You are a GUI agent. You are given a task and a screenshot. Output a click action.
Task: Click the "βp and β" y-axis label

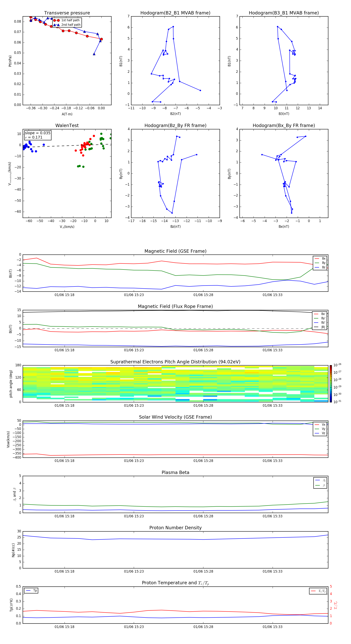pyautogui.click(x=15, y=494)
